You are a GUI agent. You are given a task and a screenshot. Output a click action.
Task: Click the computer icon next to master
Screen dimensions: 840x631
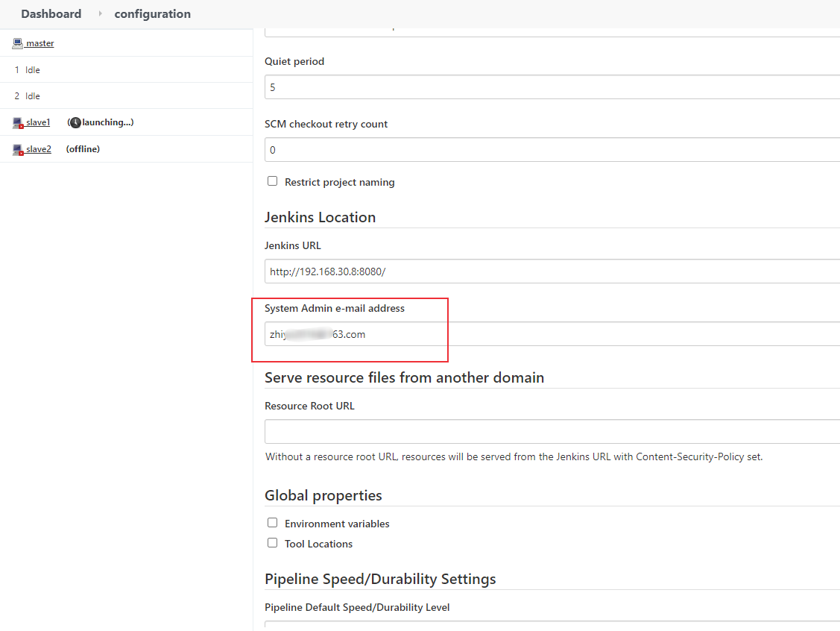[16, 43]
